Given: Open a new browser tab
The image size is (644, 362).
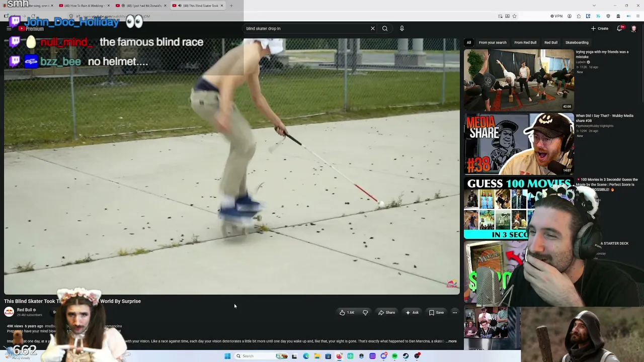Looking at the screenshot, I should point(231,6).
